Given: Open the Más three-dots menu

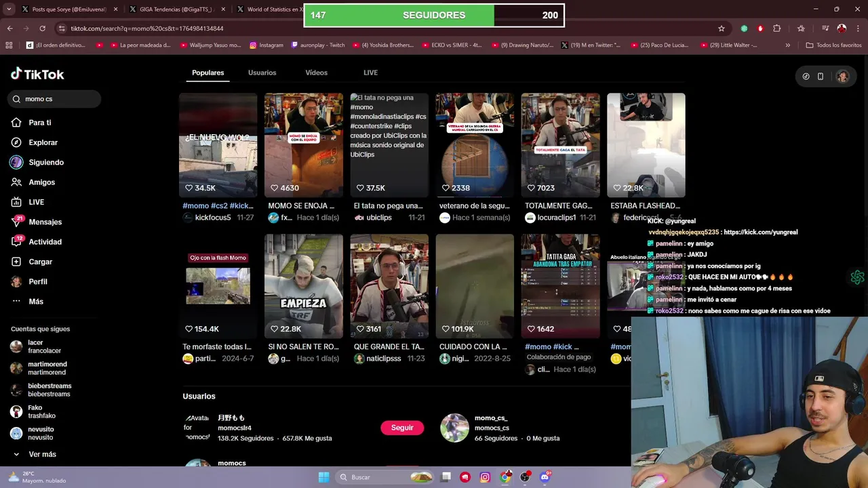Looking at the screenshot, I should coord(35,302).
